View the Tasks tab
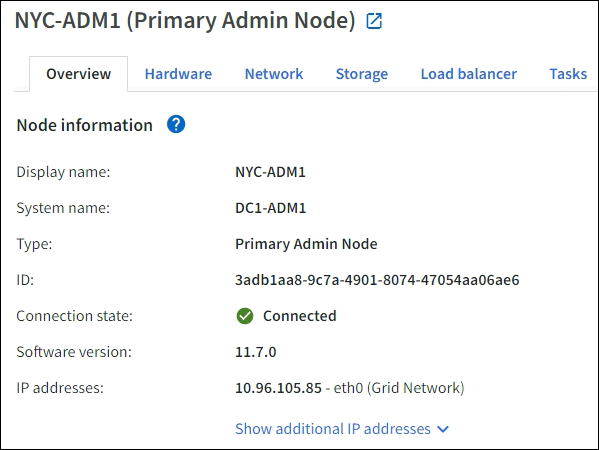Viewport: 599px width, 450px height. point(568,74)
